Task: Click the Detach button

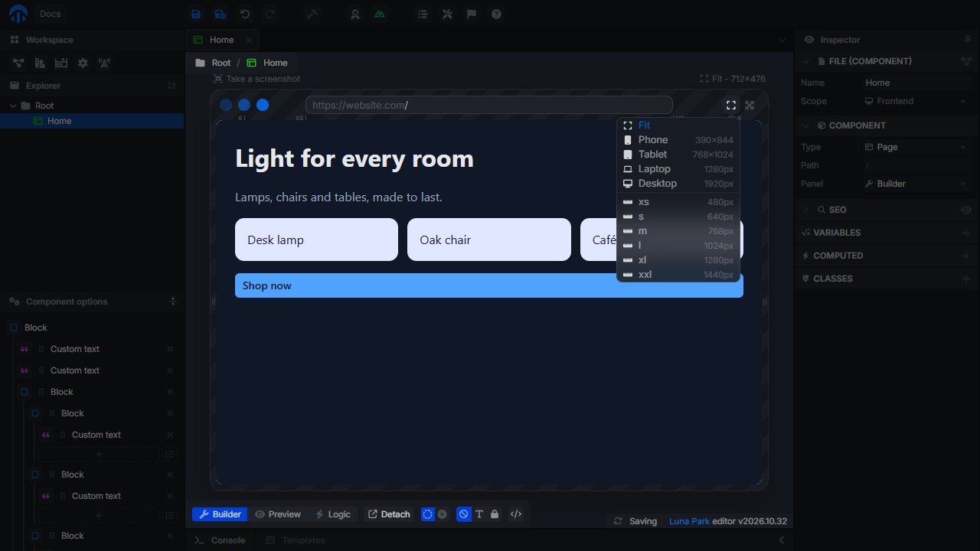Action: pos(389,514)
